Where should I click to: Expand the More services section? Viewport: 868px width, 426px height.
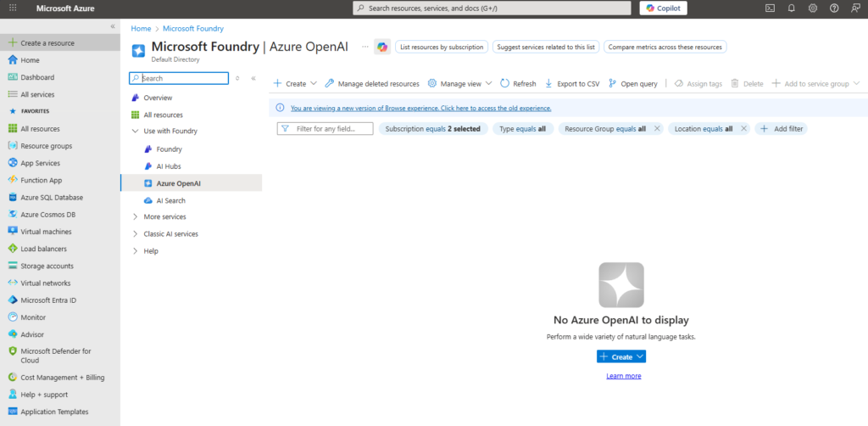coord(136,217)
